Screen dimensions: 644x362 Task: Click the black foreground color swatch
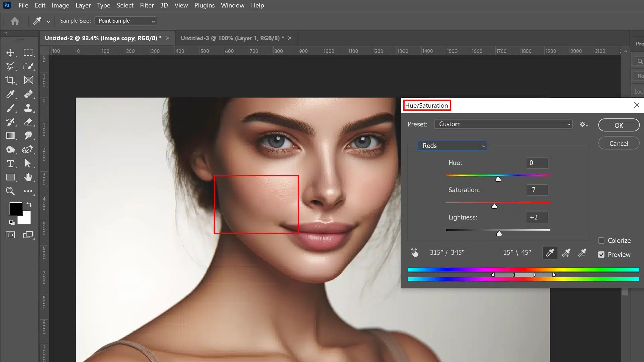click(x=16, y=208)
